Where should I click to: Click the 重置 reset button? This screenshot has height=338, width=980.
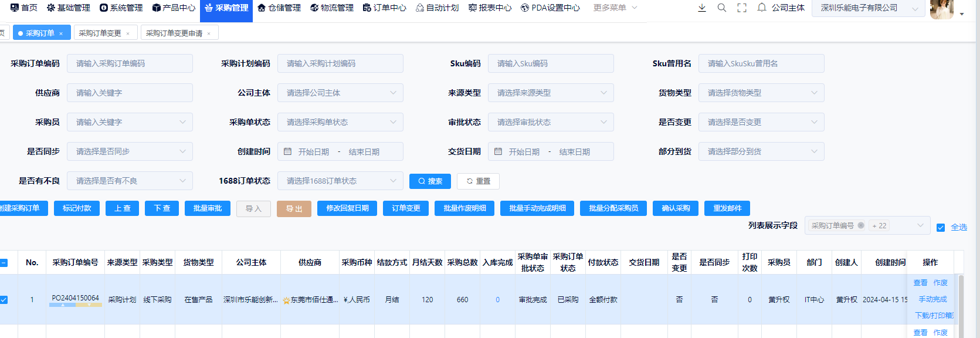tap(478, 181)
